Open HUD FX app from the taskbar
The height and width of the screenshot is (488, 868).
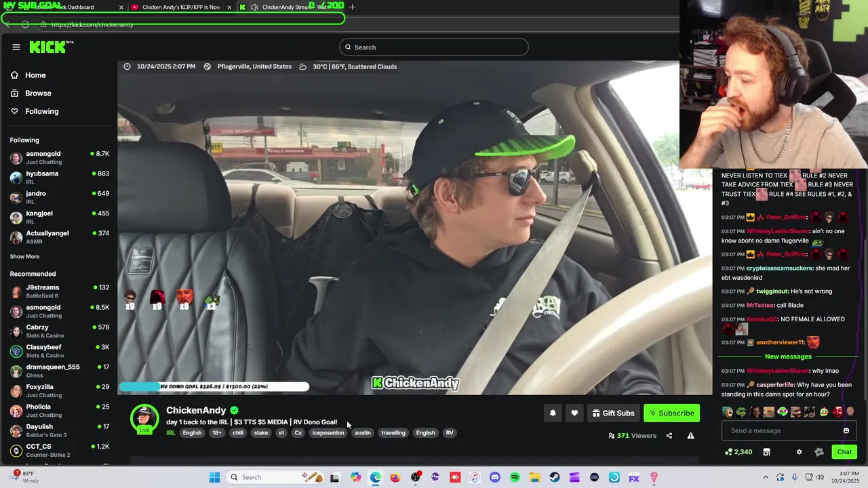[x=634, y=477]
